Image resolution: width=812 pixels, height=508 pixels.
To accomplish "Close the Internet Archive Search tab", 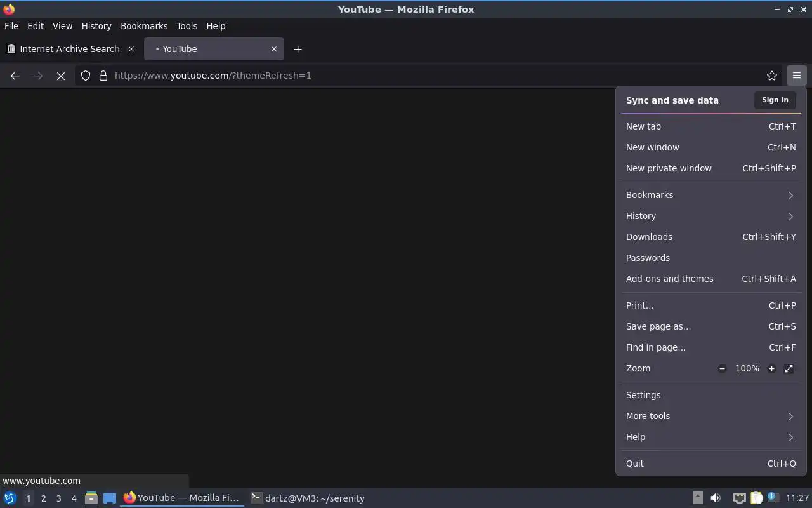I will 131,49.
